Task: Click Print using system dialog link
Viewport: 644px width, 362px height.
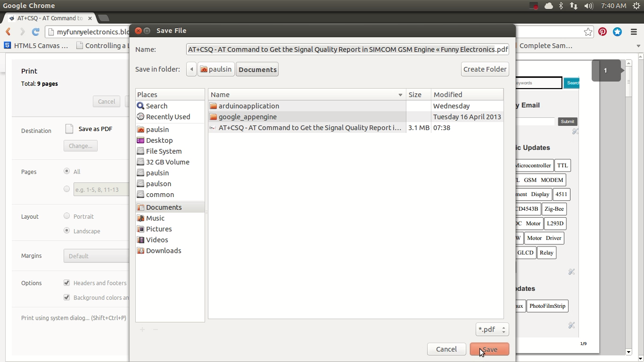Action: point(74,318)
